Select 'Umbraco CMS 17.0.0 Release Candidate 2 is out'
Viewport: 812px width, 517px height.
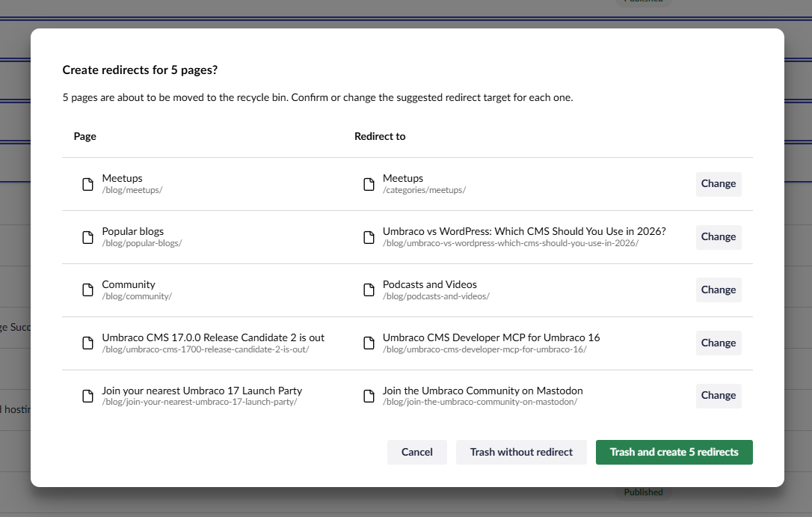pyautogui.click(x=213, y=337)
